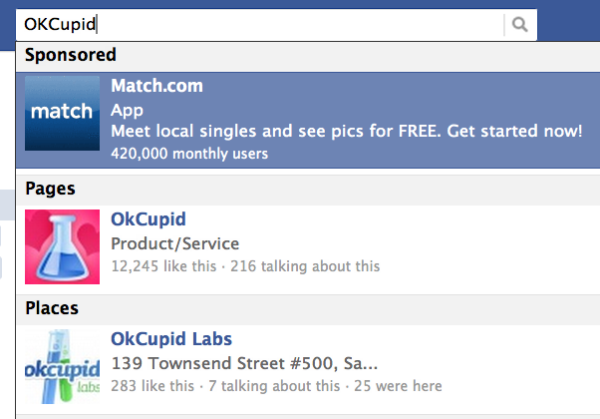Click the 'App' label under Match.com
This screenshot has height=419, width=600.
123,109
